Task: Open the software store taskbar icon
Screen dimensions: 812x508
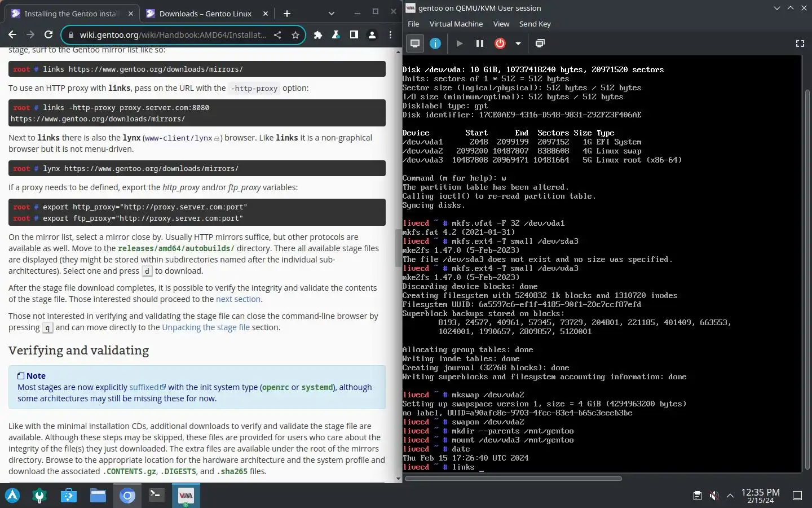Action: pyautogui.click(x=69, y=496)
